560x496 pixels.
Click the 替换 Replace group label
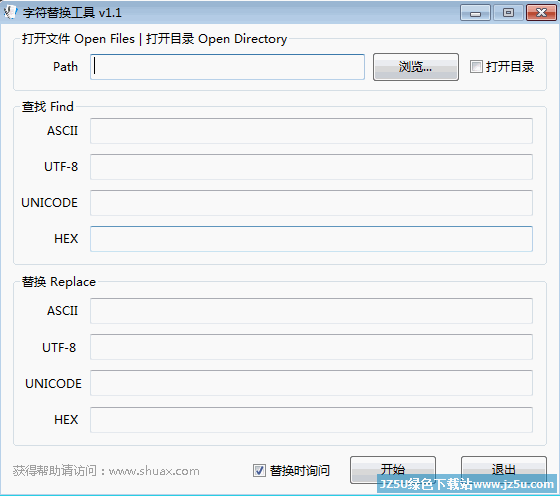pyautogui.click(x=59, y=282)
